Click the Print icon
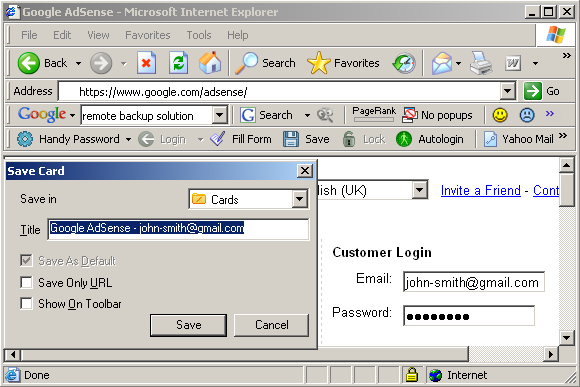The height and width of the screenshot is (387, 580). coord(481,63)
